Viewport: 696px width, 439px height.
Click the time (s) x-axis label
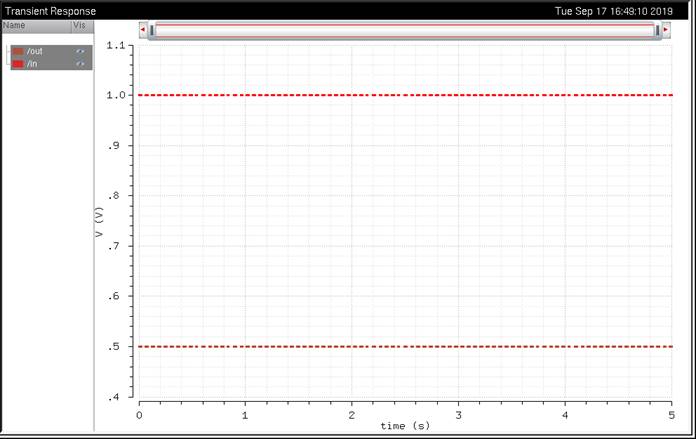point(403,426)
